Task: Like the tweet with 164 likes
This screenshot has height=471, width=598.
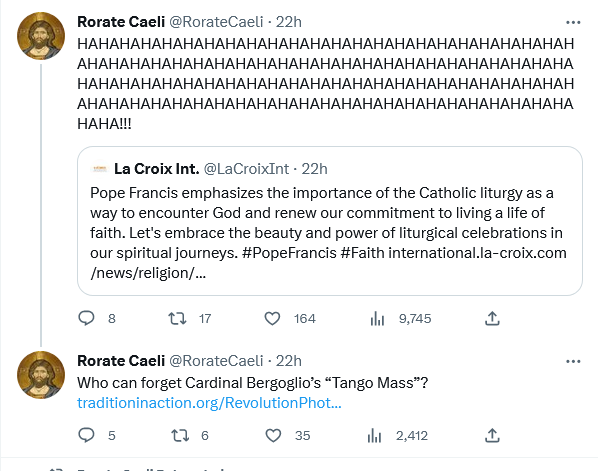Action: click(272, 318)
